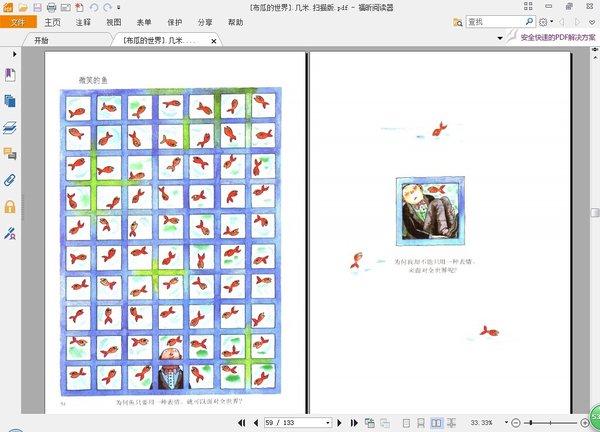This screenshot has height=432, width=600.
Task: Zoom out with the minus button
Action: click(x=515, y=423)
